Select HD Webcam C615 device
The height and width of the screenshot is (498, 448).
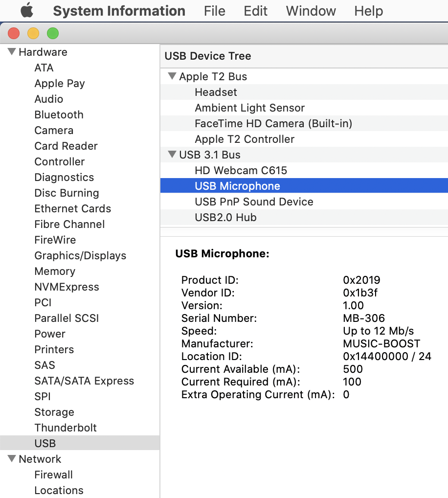241,170
